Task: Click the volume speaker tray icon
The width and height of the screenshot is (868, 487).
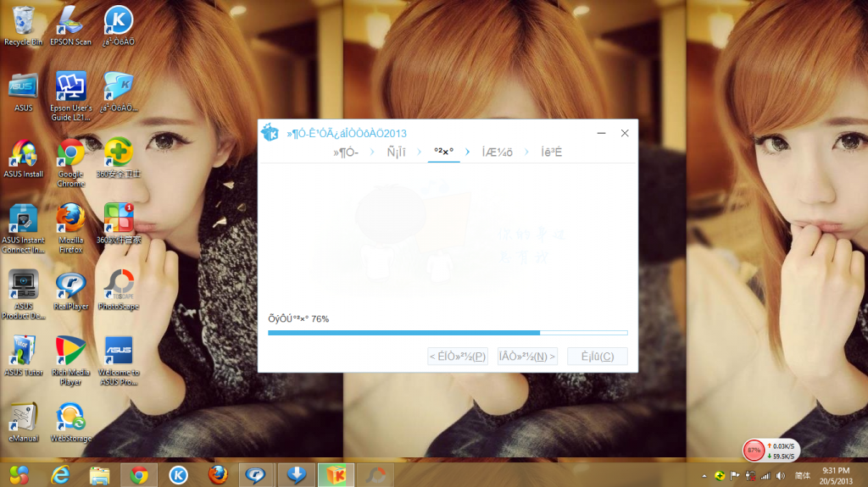Action: [779, 476]
